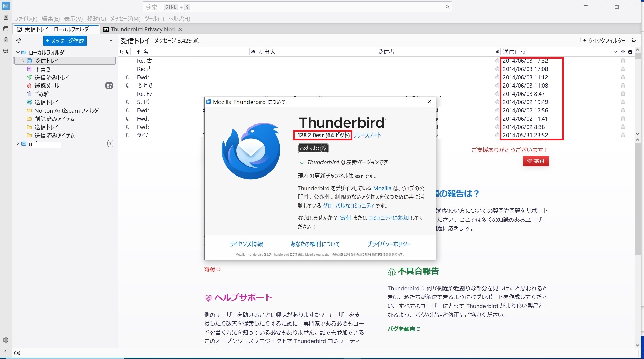Open the 表示(V) menu

(73, 19)
